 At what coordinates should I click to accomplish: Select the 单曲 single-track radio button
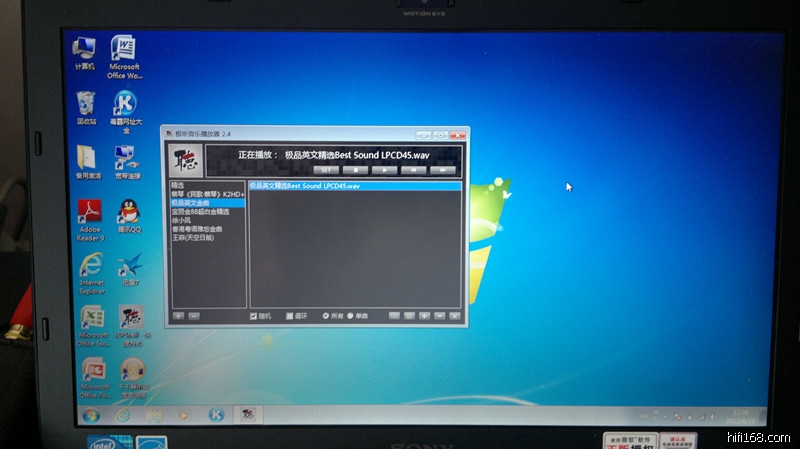[351, 316]
